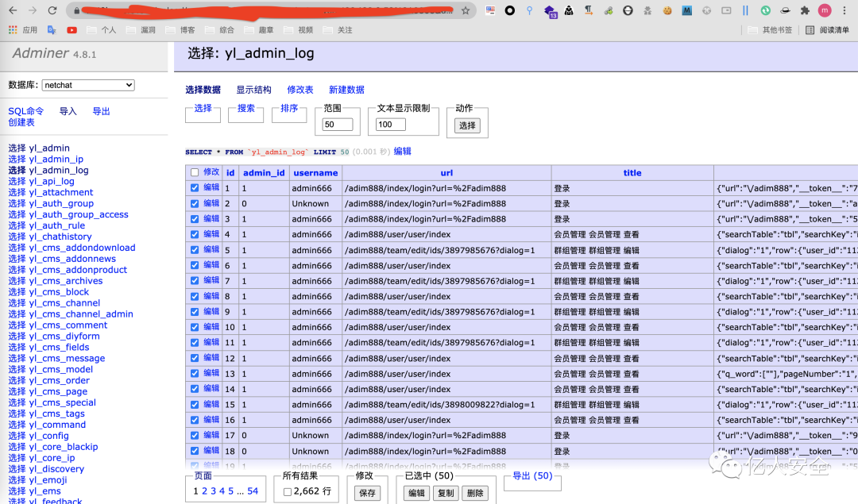Image resolution: width=858 pixels, height=504 pixels.
Task: Focus the 范围 limit field showing 50
Action: pos(337,125)
